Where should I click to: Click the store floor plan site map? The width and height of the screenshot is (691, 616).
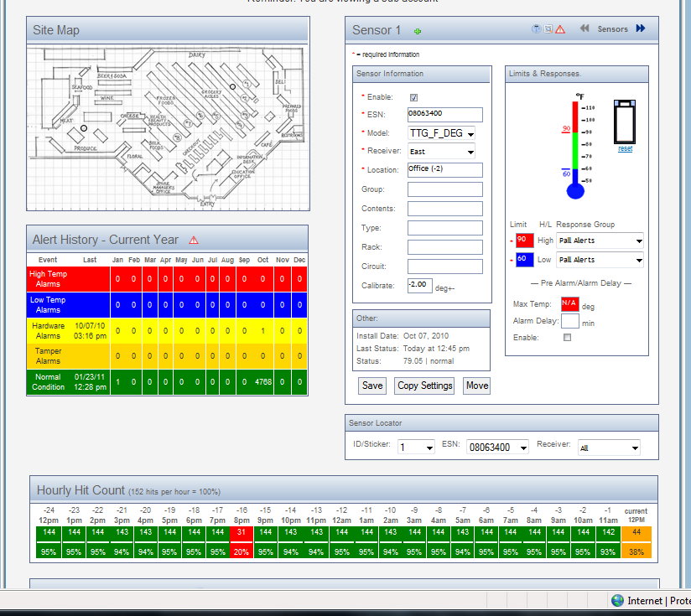[x=168, y=127]
